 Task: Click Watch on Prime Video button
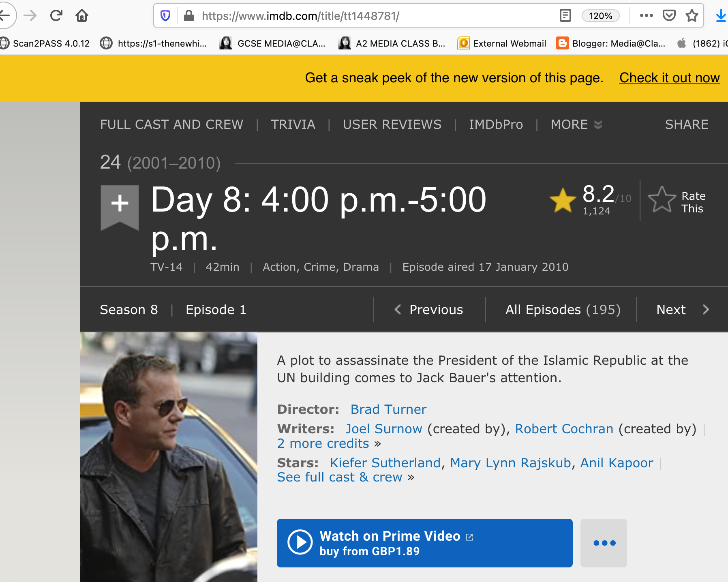point(424,543)
